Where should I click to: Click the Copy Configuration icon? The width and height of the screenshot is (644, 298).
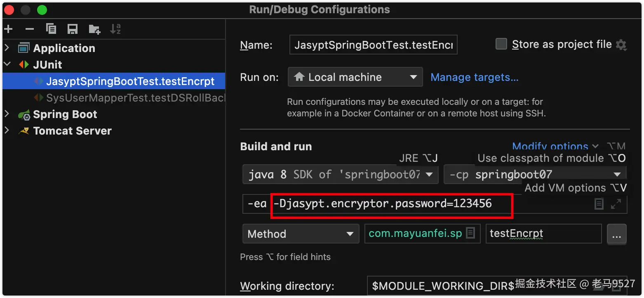(51, 29)
